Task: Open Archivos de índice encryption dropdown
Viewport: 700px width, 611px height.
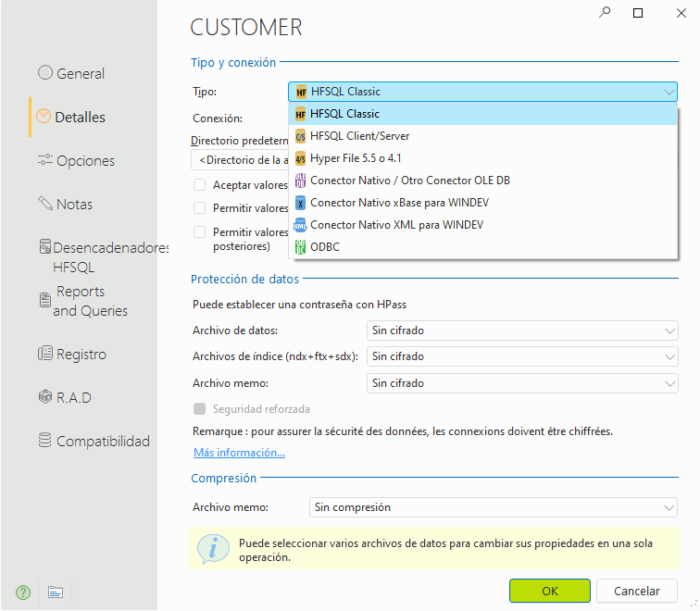Action: point(522,356)
